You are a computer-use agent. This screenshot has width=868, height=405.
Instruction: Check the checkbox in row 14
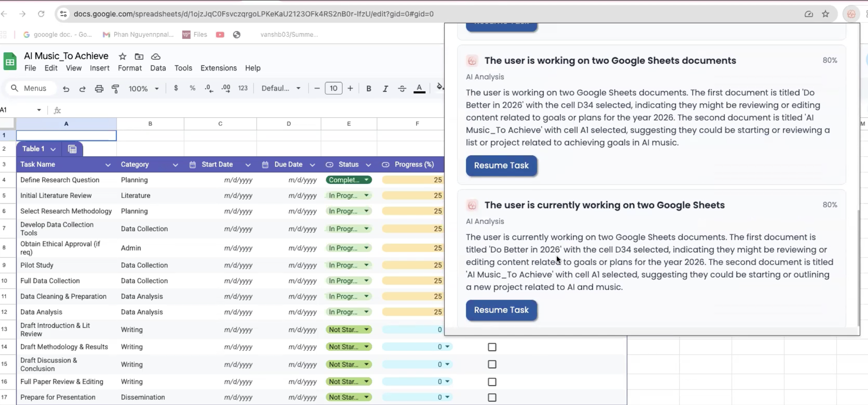pyautogui.click(x=492, y=347)
